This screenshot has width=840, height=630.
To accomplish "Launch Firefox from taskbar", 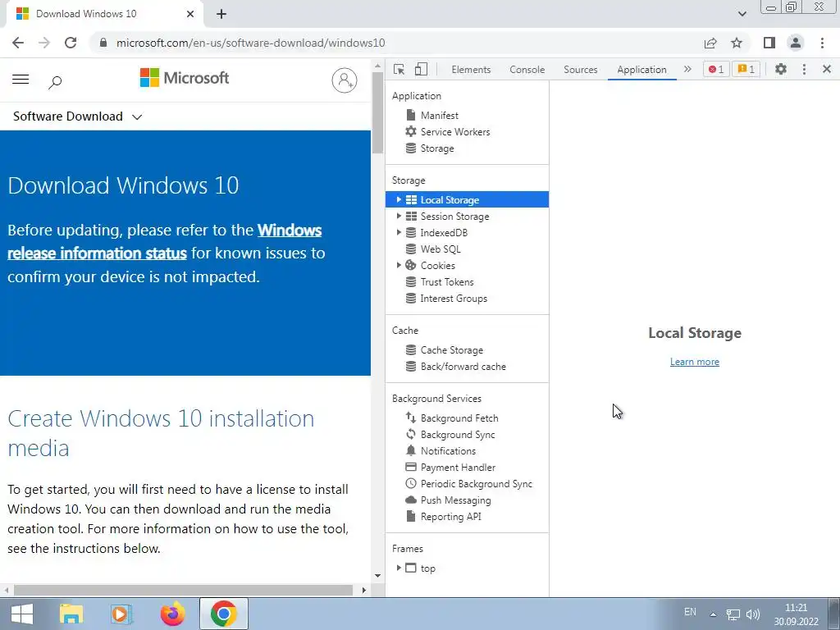I will 172,614.
